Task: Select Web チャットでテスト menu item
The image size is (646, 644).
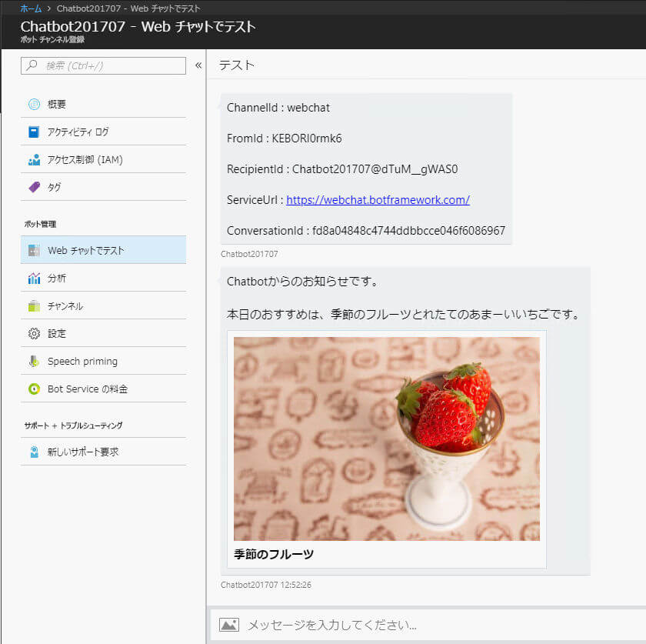Action: coord(103,250)
